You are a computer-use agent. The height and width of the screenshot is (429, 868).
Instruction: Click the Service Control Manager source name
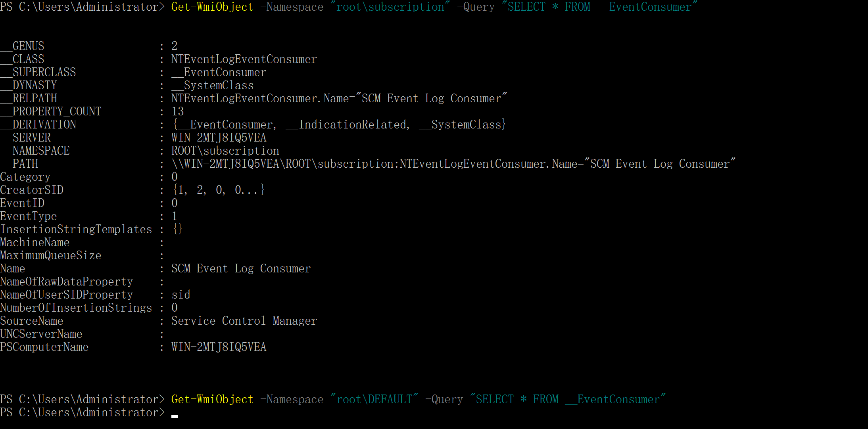click(244, 321)
